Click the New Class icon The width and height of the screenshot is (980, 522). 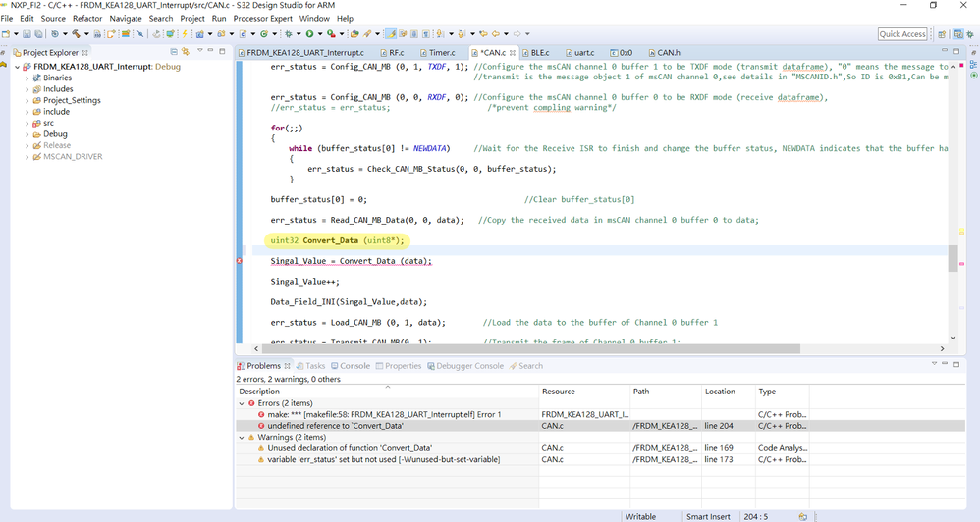click(264, 33)
